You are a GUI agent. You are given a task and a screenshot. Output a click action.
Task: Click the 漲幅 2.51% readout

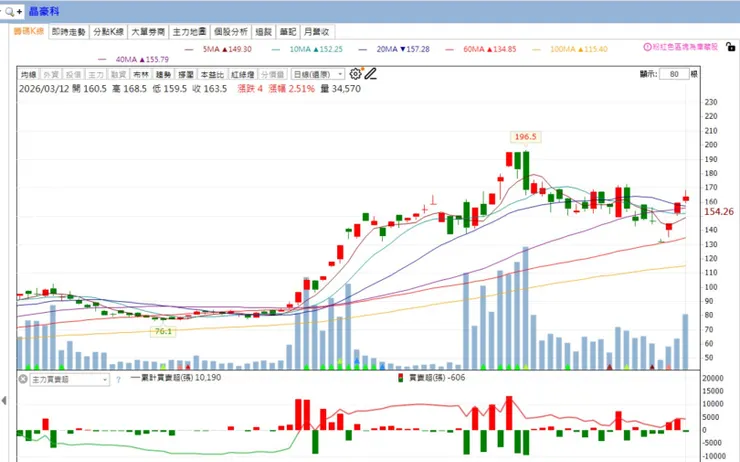click(x=291, y=89)
